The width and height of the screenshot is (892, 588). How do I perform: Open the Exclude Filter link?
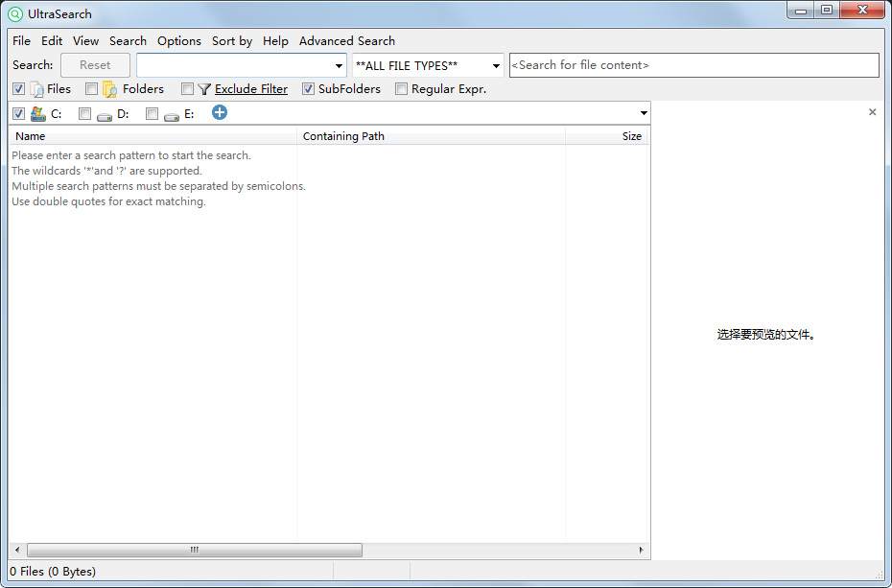[x=251, y=89]
